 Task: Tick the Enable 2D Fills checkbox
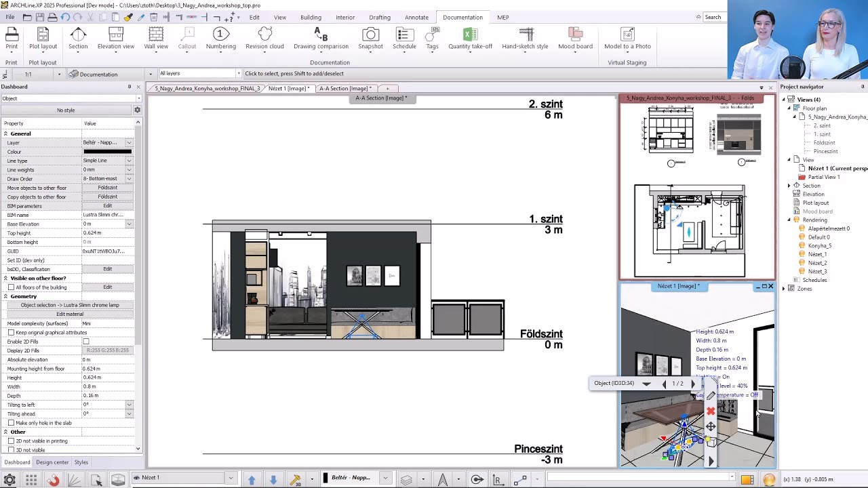85,342
